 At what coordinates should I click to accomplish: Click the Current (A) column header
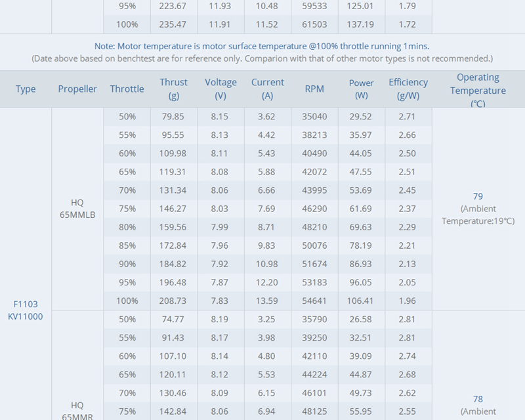(x=268, y=89)
